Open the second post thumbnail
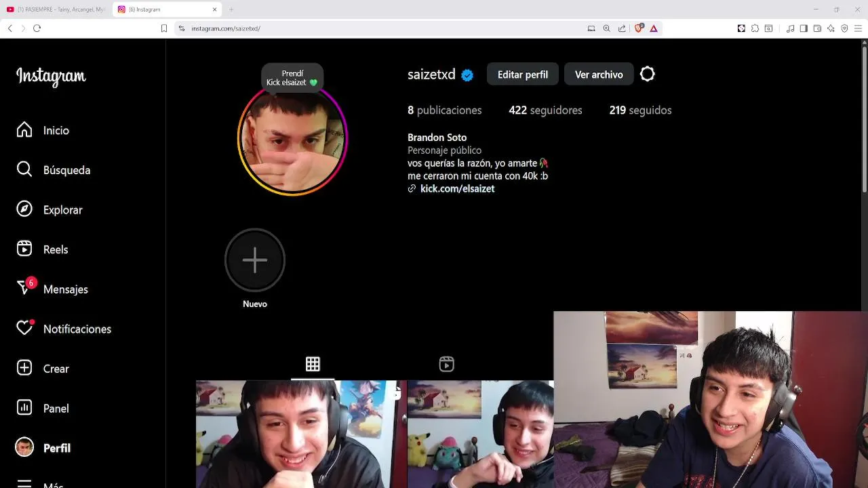This screenshot has height=488, width=868. tap(480, 434)
